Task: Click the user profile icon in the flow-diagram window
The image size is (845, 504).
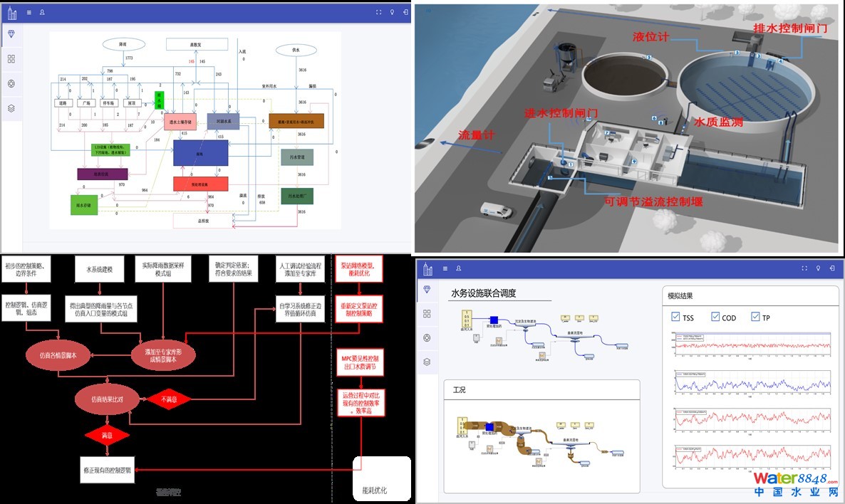Action: 42,12
